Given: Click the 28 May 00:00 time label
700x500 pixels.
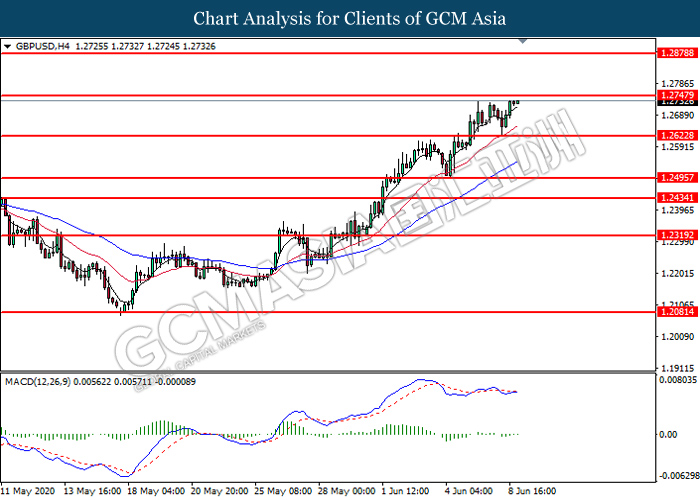Looking at the screenshot, I should point(347,491).
